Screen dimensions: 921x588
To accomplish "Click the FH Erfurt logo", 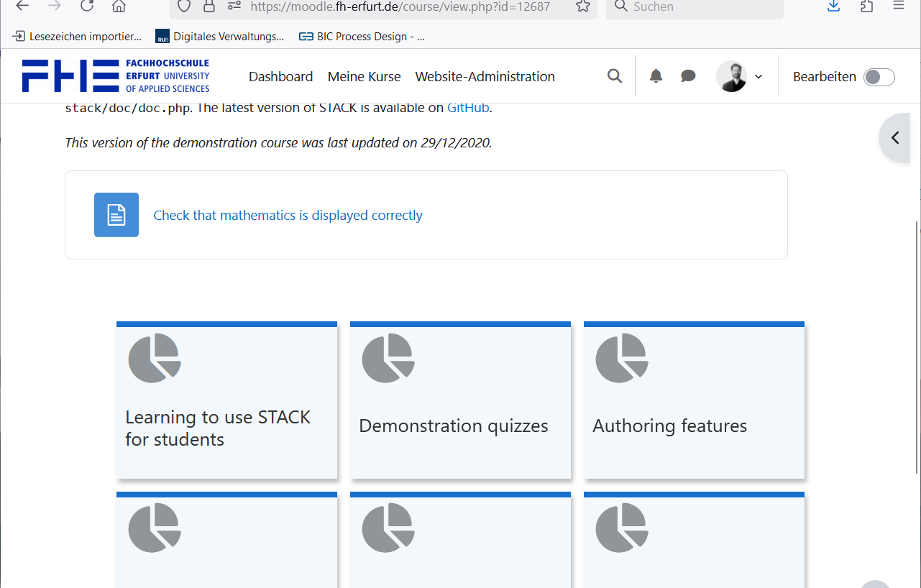I will click(116, 76).
